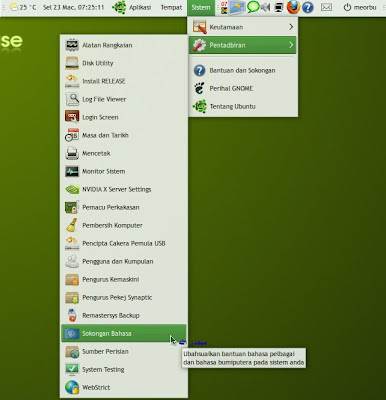Expand Keutamaan submenu arrow
Viewport: 386px width, 400px height.
pos(291,27)
